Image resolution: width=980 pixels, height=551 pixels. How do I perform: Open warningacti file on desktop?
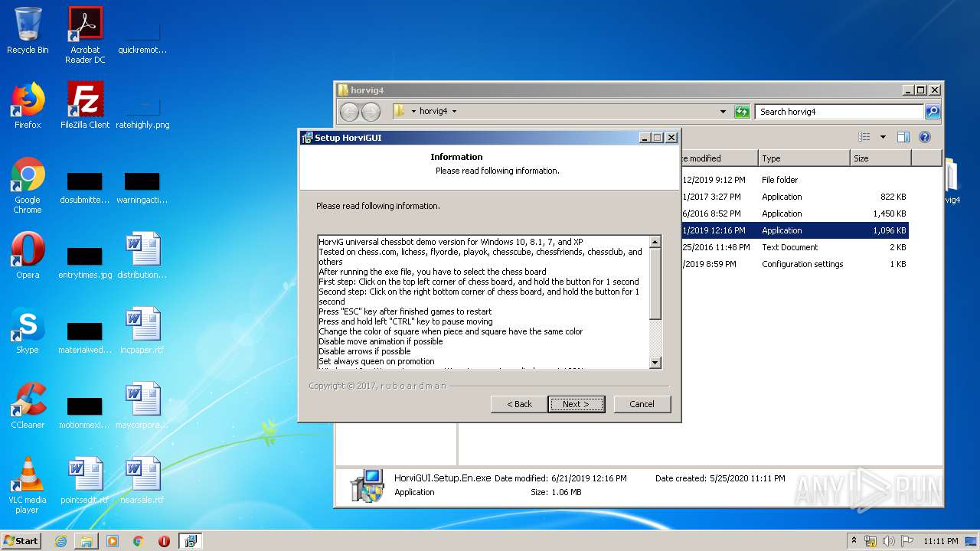(x=142, y=188)
